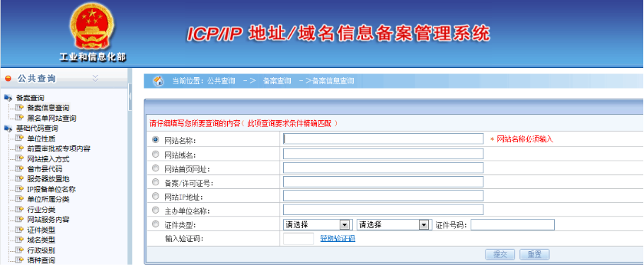Click the 主办单位名称 input field
The height and width of the screenshot is (266, 644).
(x=383, y=210)
